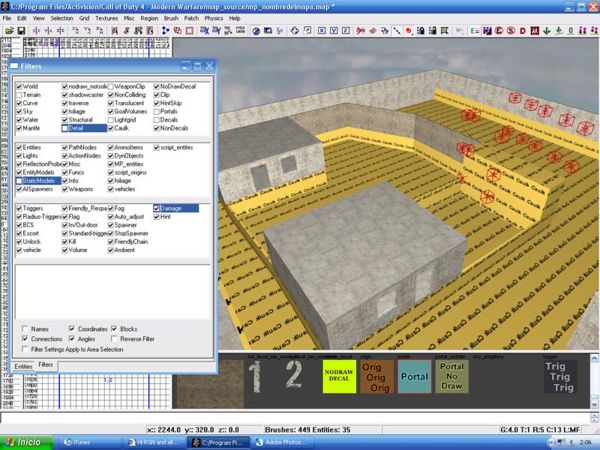Toggle the Triggers filter checkbox
The image size is (600, 450).
coord(19,209)
